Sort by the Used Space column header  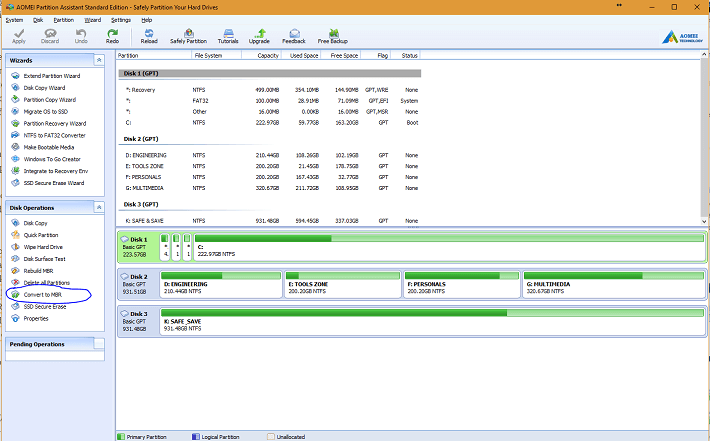(x=301, y=55)
